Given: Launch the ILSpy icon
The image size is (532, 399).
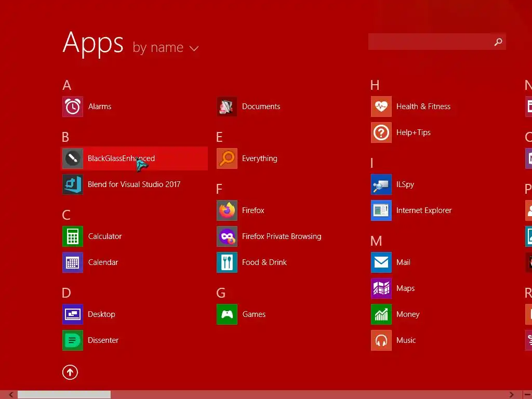Looking at the screenshot, I should coord(381,184).
